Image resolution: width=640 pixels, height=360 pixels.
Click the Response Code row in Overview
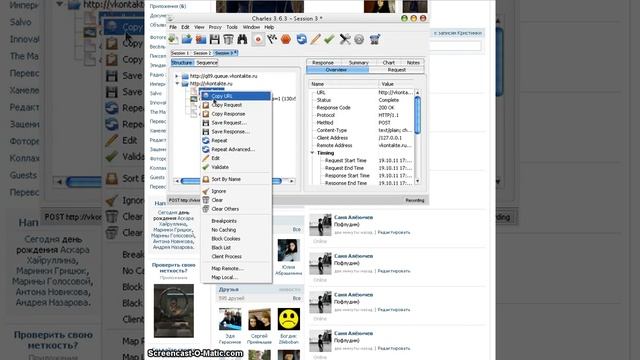[362, 108]
